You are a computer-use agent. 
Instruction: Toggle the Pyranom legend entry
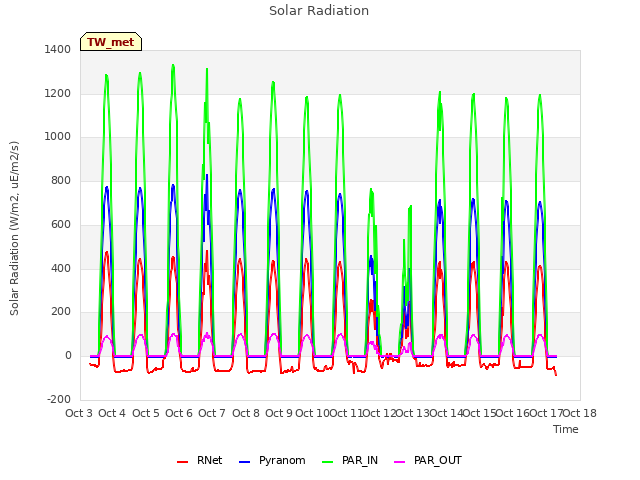pos(272,460)
